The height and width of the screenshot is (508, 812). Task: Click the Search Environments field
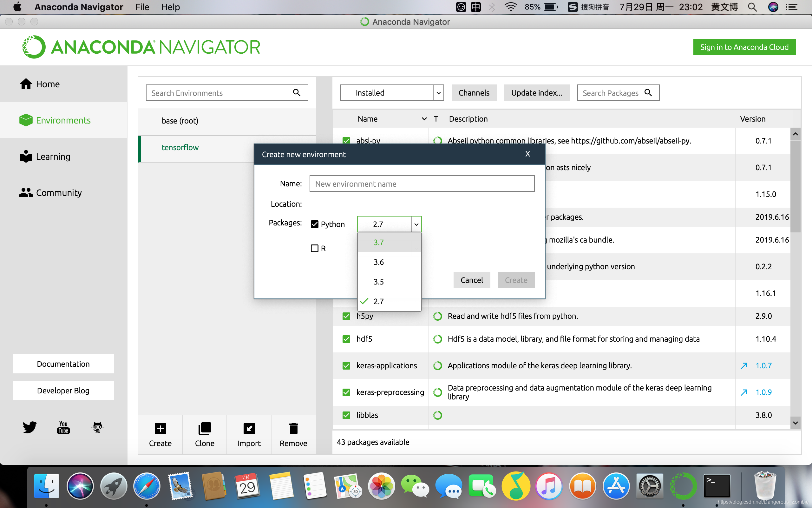coord(227,93)
